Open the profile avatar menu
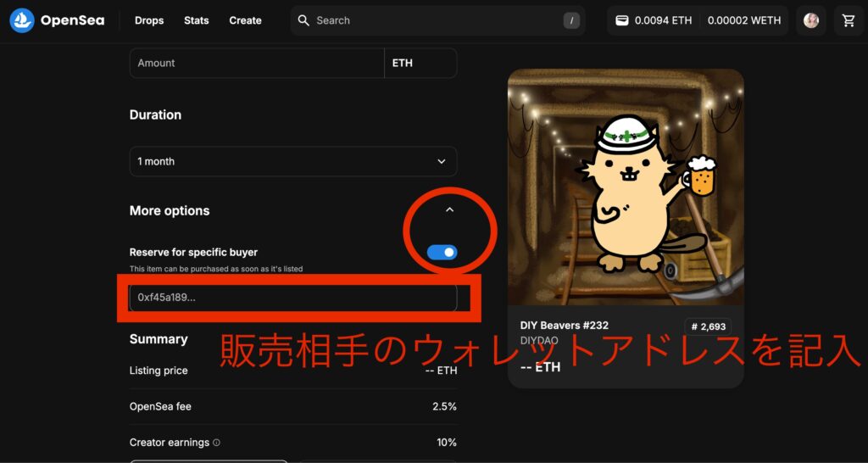The image size is (868, 463). (811, 20)
